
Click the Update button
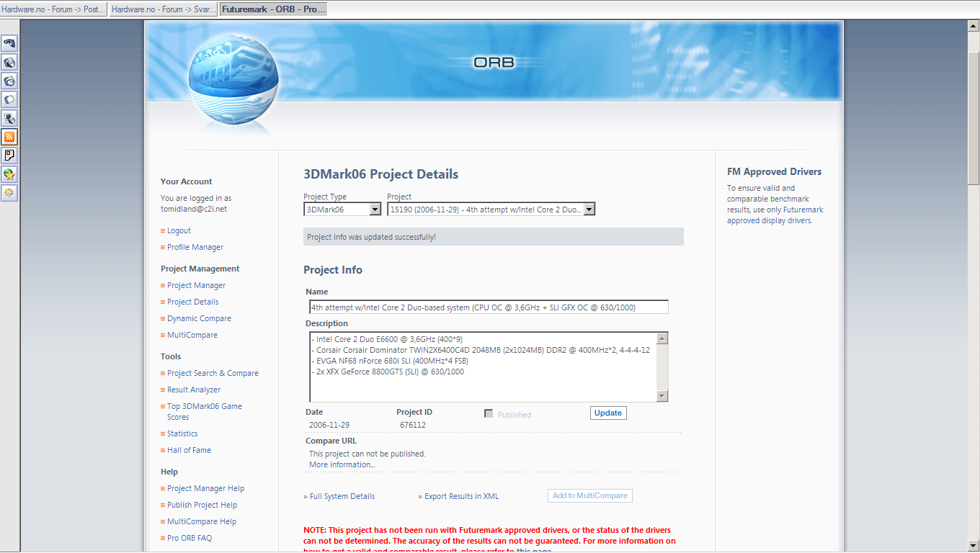pos(608,413)
